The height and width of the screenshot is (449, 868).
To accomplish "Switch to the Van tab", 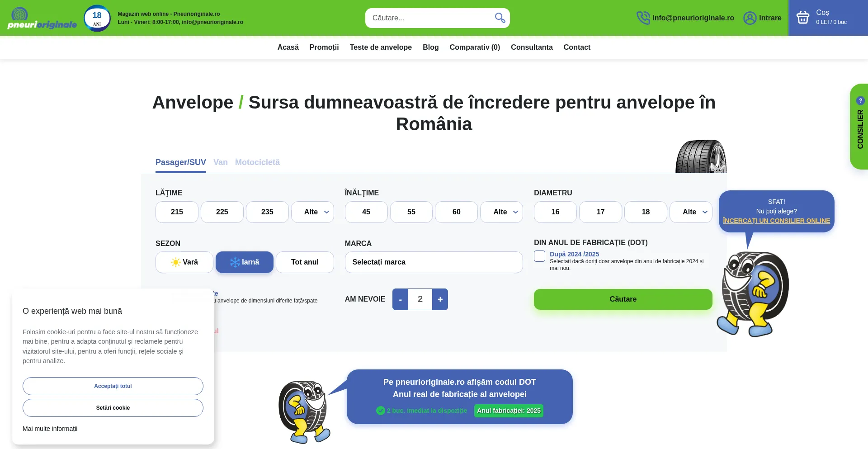I will [221, 162].
